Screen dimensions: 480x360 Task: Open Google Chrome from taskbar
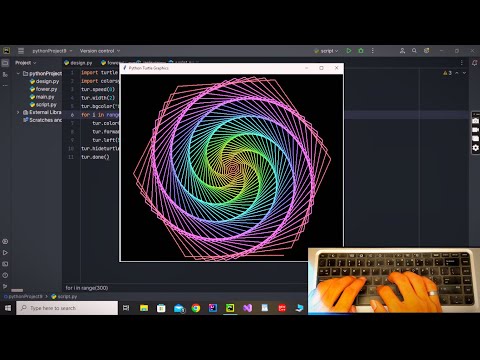click(196, 308)
